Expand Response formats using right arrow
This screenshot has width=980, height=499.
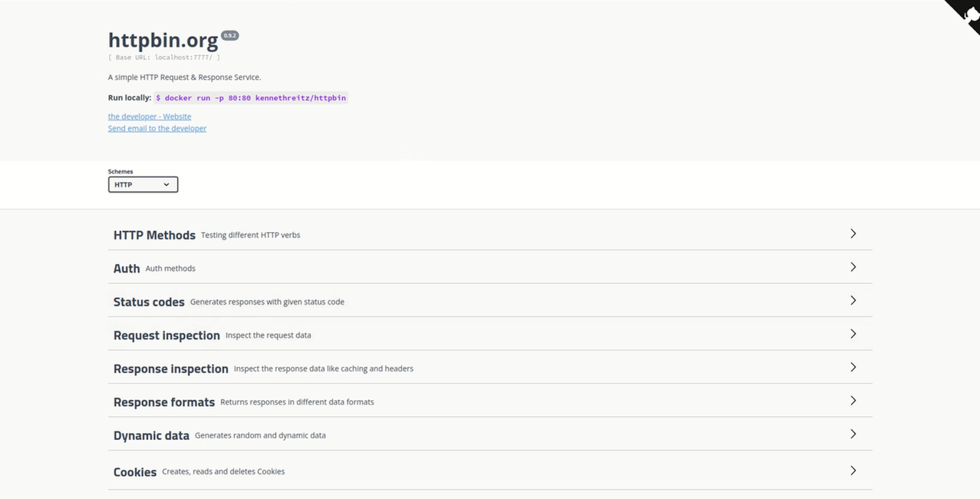pos(853,401)
